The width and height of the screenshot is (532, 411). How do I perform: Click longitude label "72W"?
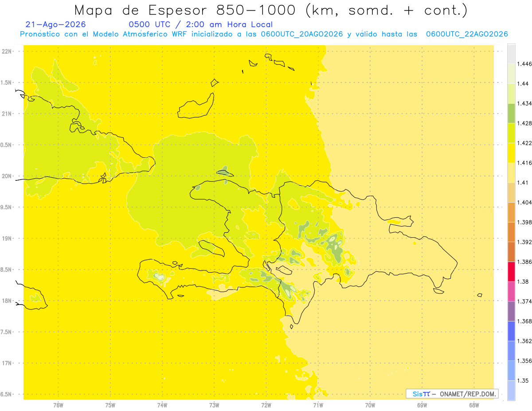(266, 405)
